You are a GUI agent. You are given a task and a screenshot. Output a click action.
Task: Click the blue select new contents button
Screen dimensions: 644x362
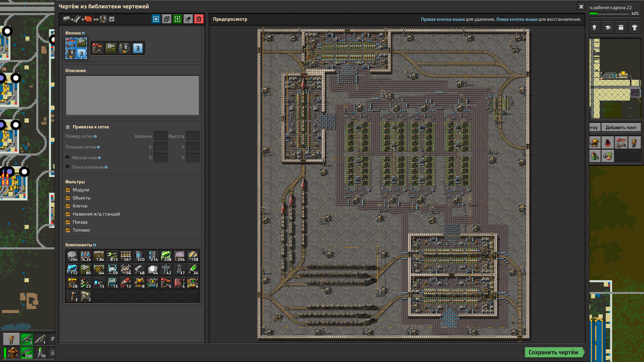click(156, 19)
